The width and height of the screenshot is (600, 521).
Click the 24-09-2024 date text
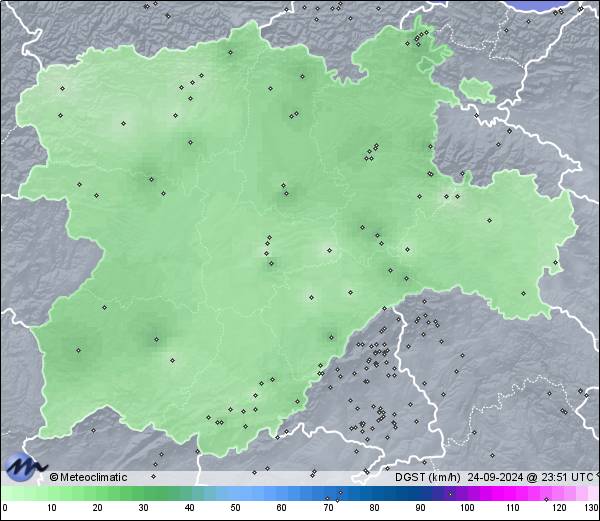click(x=496, y=477)
